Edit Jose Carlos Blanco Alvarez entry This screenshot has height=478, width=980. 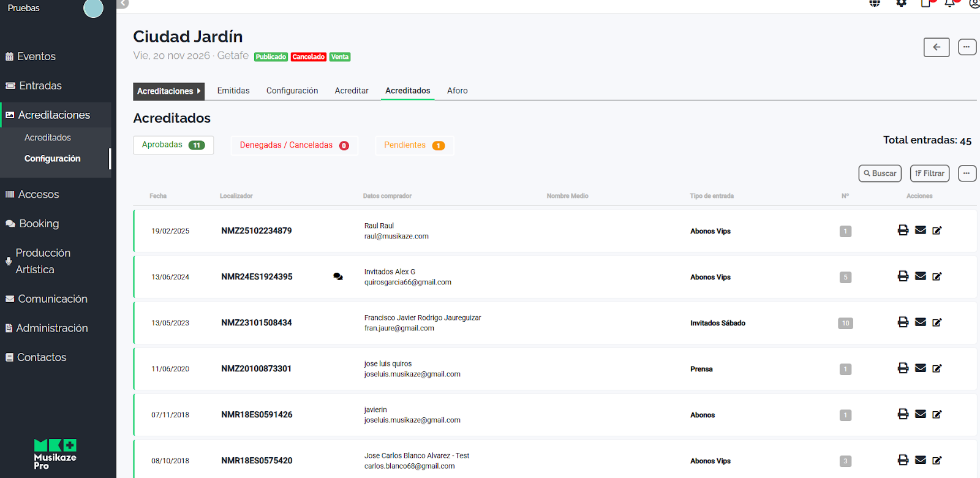[937, 460]
